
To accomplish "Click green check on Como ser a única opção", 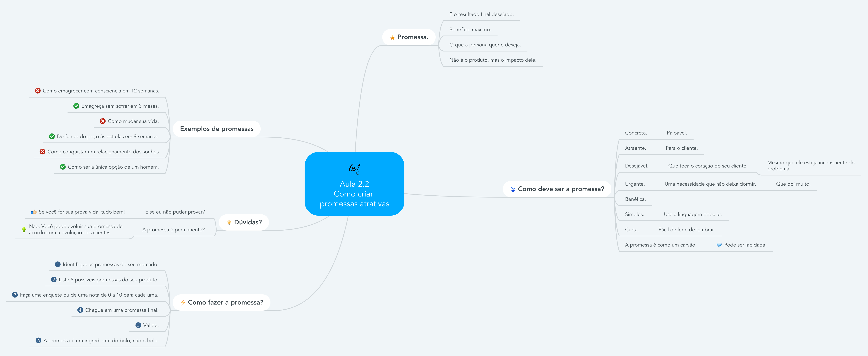I will (63, 167).
